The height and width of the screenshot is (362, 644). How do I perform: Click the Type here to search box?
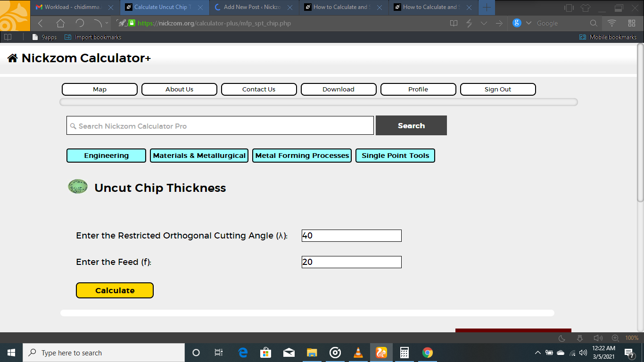click(104, 353)
